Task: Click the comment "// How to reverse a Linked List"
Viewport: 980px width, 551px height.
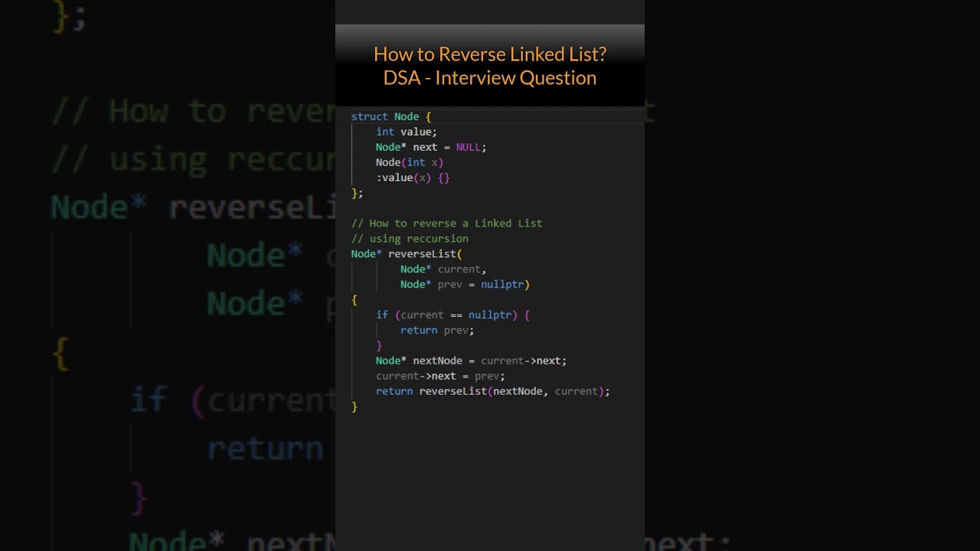Action: pyautogui.click(x=446, y=223)
